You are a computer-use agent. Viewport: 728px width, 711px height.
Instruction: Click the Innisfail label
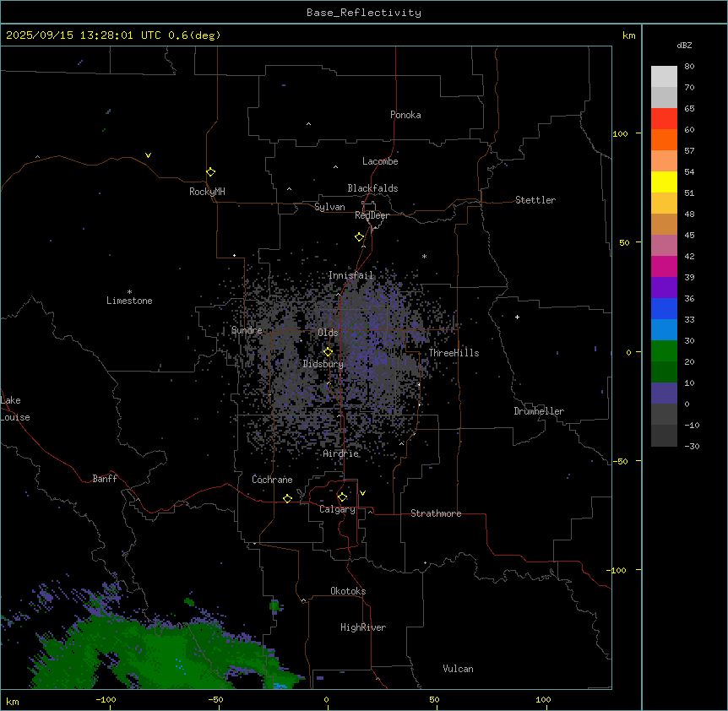(351, 275)
